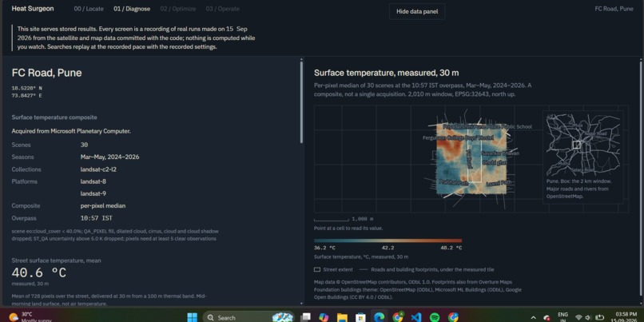The height and width of the screenshot is (322, 644).
Task: Open Microsoft Store from the taskbar
Action: [x=360, y=317]
